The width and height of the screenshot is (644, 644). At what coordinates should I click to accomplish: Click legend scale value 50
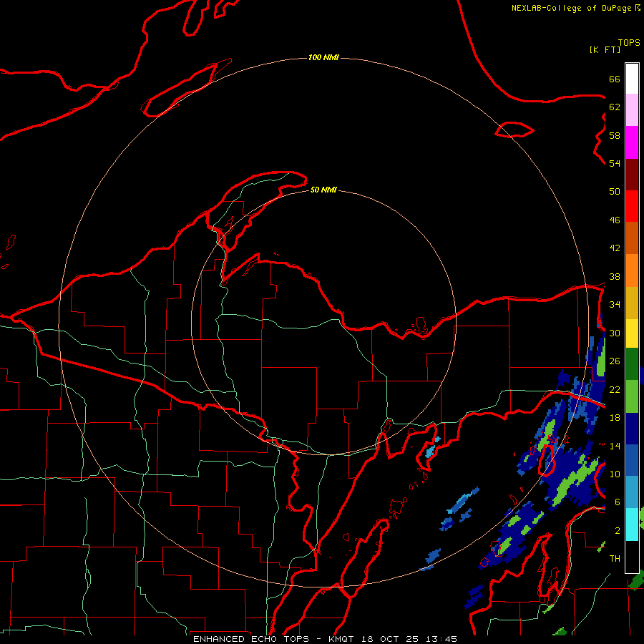[615, 191]
